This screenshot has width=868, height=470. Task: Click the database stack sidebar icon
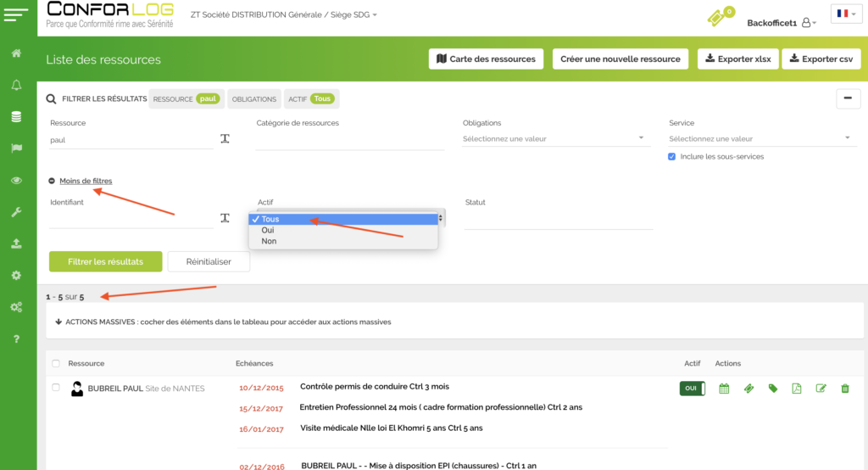click(16, 117)
